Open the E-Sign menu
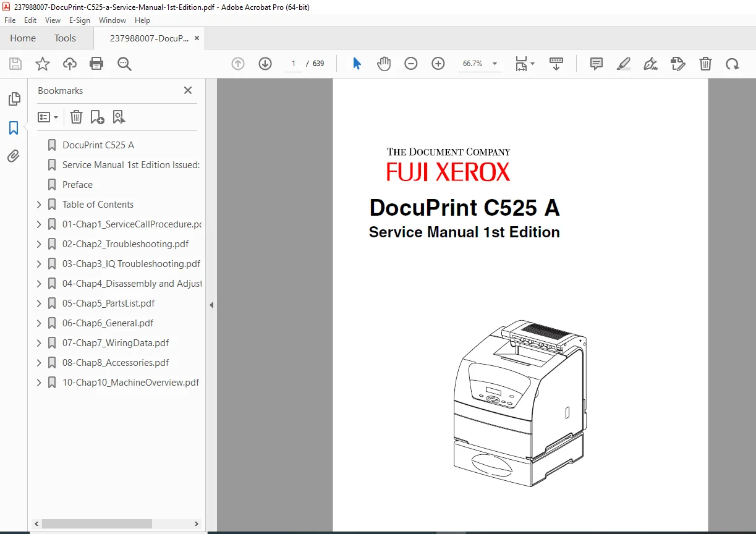 (x=80, y=20)
